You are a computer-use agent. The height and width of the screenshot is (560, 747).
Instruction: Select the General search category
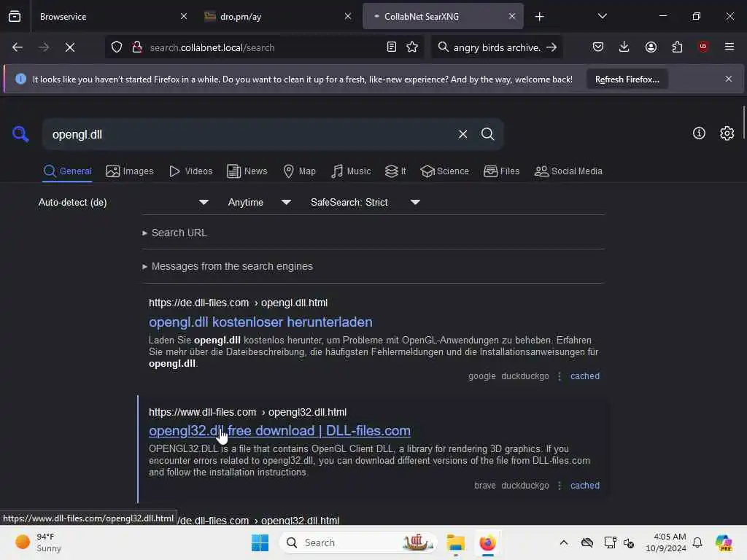tap(67, 171)
